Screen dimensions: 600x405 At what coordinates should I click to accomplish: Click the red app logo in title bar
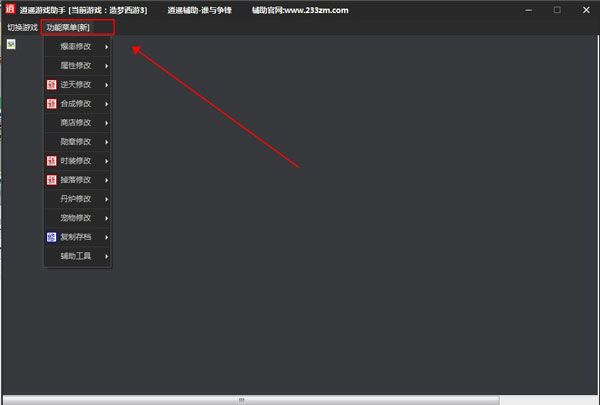click(x=10, y=9)
